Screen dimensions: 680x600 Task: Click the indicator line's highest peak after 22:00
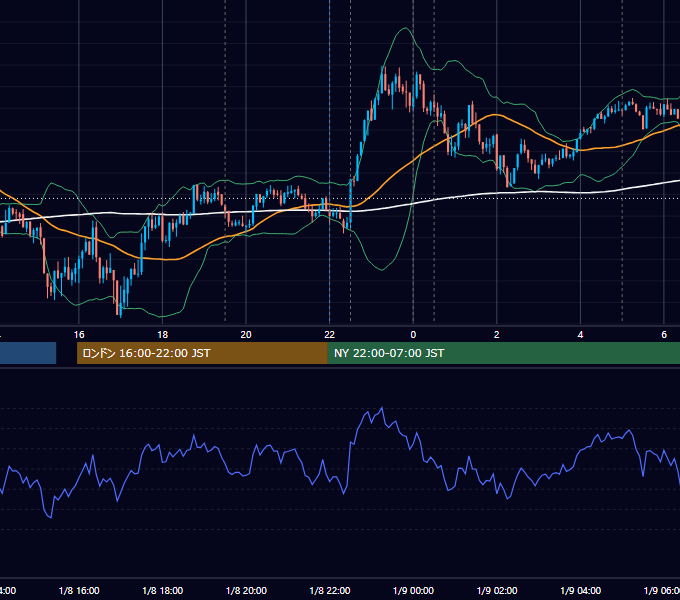pos(382,408)
